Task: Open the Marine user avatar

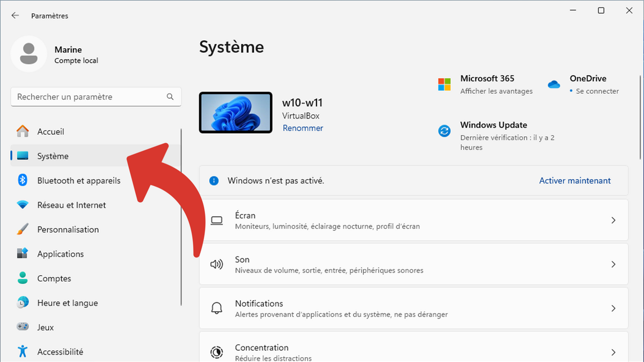Action: pyautogui.click(x=28, y=54)
